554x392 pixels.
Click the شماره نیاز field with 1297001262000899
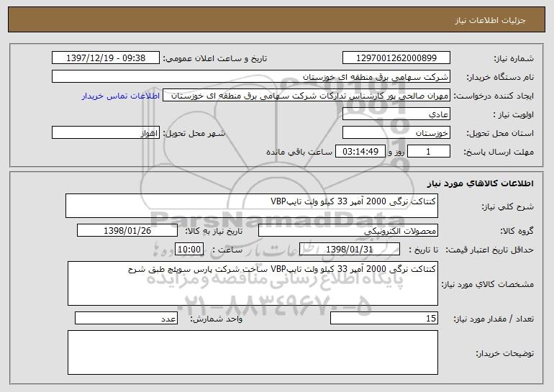[396, 58]
